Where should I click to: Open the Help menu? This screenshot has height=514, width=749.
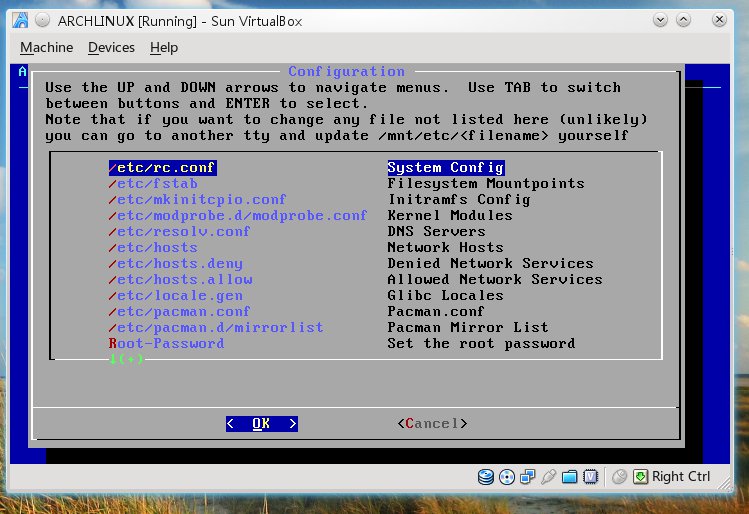point(164,47)
